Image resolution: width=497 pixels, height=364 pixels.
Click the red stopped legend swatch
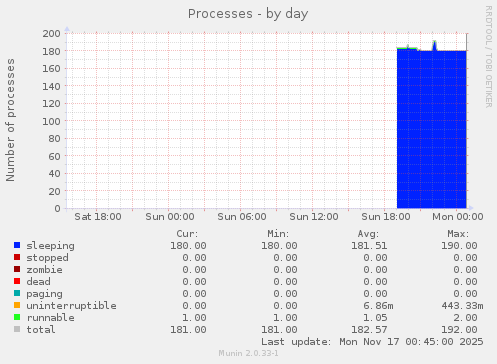click(x=17, y=257)
